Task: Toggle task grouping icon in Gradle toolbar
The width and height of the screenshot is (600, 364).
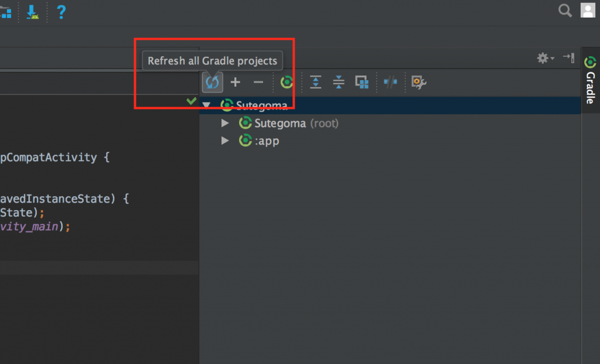Action: pos(362,83)
